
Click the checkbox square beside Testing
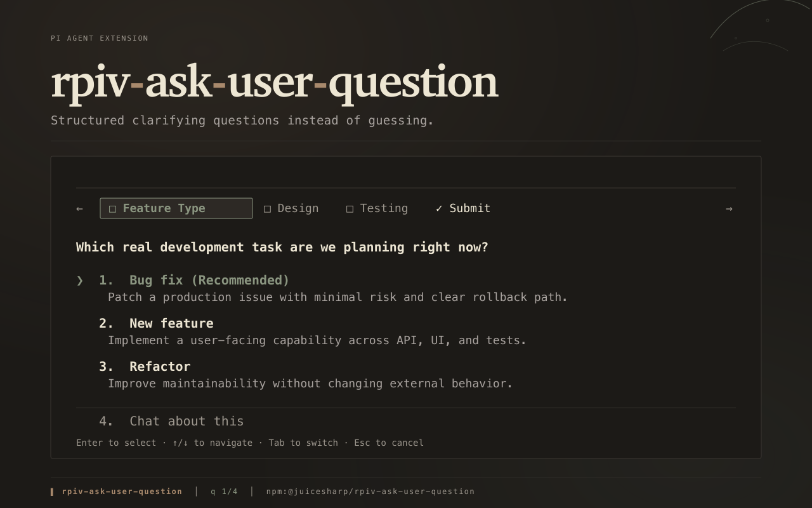click(x=350, y=208)
